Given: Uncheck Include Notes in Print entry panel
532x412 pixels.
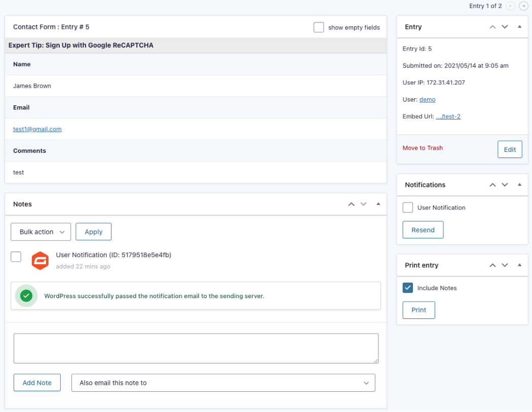Looking at the screenshot, I should 407,287.
